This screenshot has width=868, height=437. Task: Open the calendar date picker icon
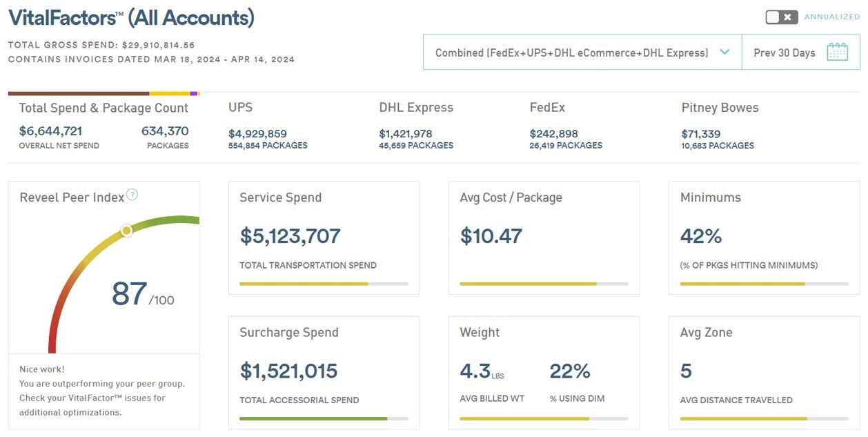[x=837, y=52]
